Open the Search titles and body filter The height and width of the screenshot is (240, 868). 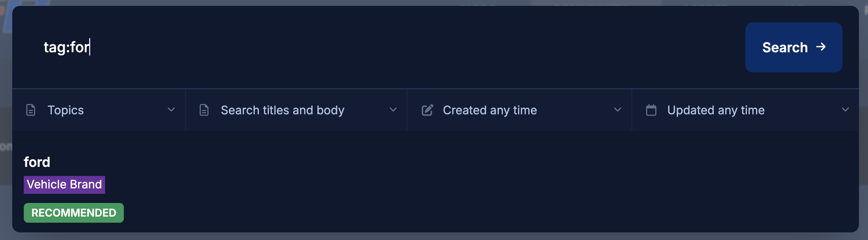(282, 110)
